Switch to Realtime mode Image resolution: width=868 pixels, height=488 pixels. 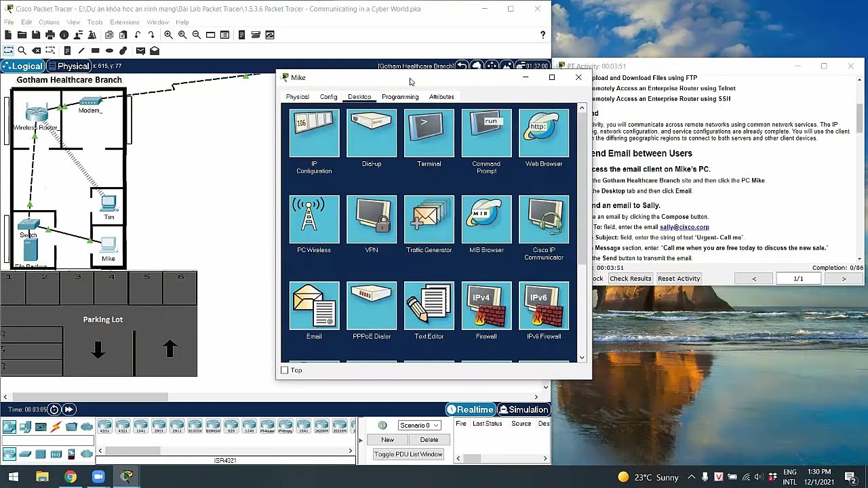[470, 409]
